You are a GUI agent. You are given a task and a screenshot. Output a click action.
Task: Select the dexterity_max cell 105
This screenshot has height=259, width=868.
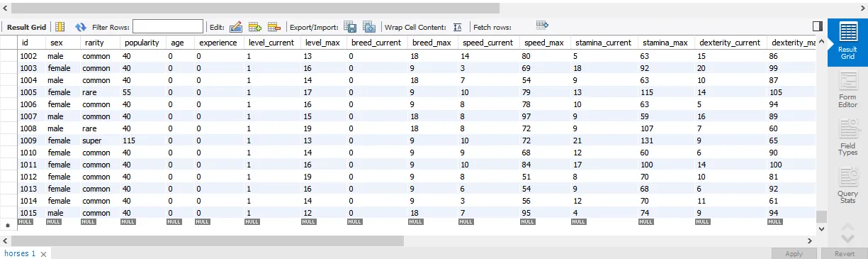[791, 92]
